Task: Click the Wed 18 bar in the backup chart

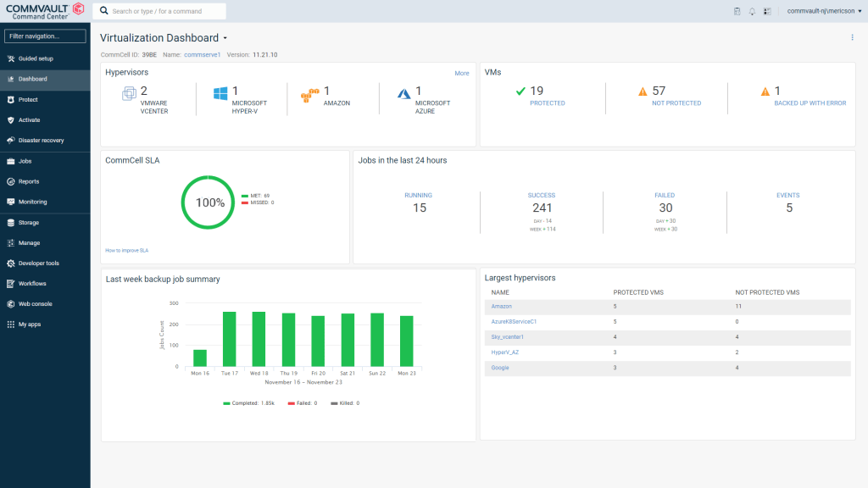Action: tap(259, 339)
